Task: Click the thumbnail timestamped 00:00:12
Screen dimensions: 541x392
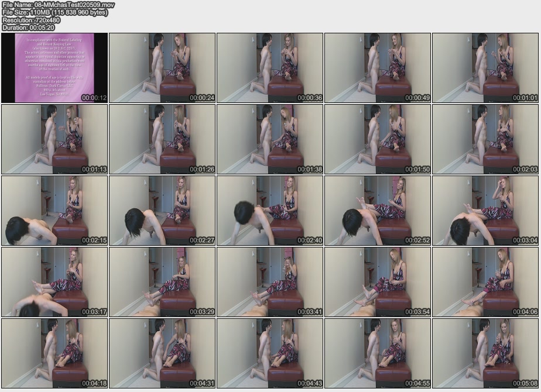Action: 54,68
